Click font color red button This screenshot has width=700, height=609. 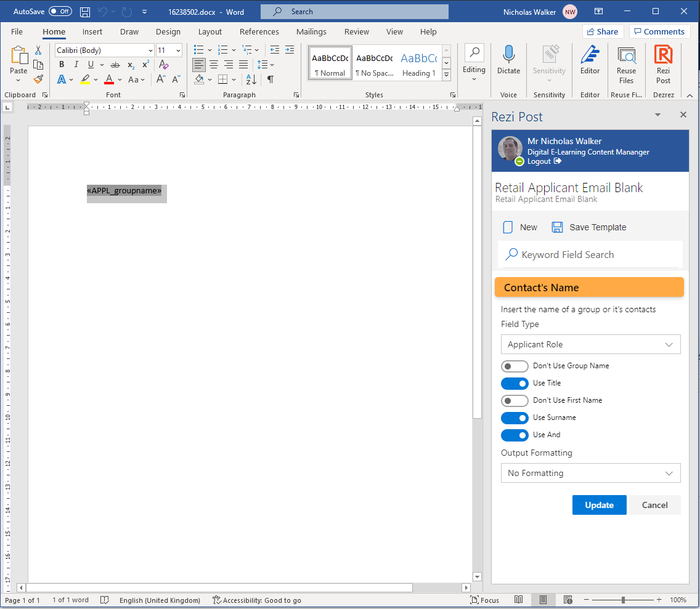click(109, 79)
